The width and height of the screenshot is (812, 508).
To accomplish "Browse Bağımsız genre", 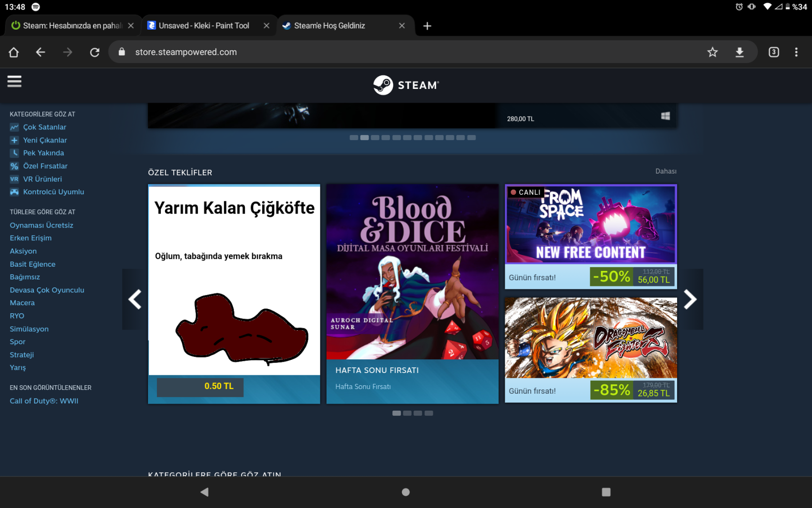I will [25, 277].
